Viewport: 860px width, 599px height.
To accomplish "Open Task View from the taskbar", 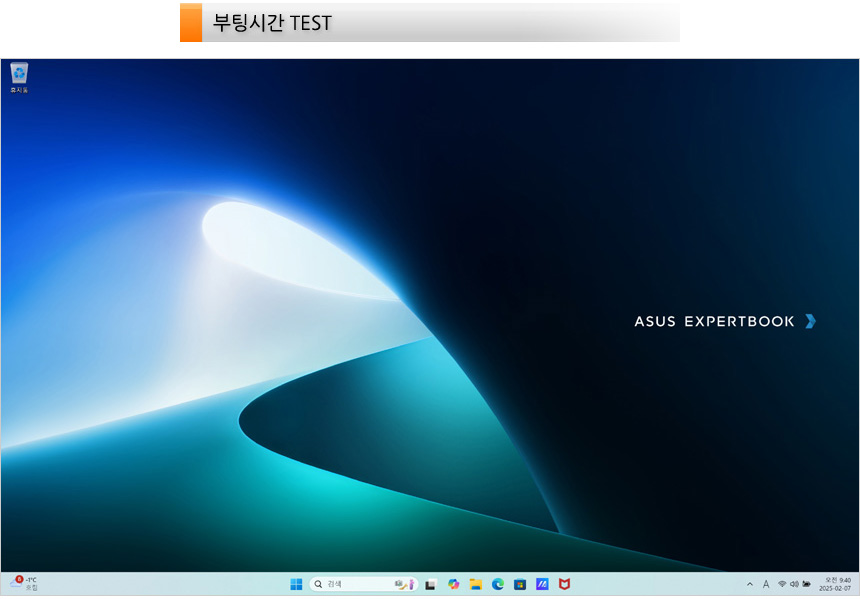I will click(430, 584).
